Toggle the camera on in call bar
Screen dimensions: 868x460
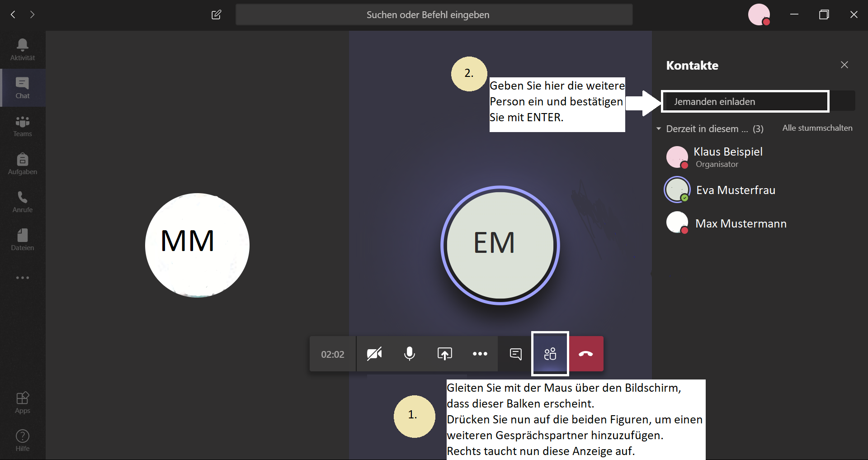pos(374,354)
